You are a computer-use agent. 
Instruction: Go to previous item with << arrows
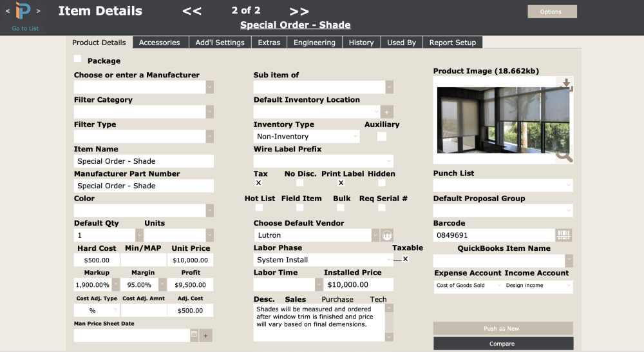(192, 11)
